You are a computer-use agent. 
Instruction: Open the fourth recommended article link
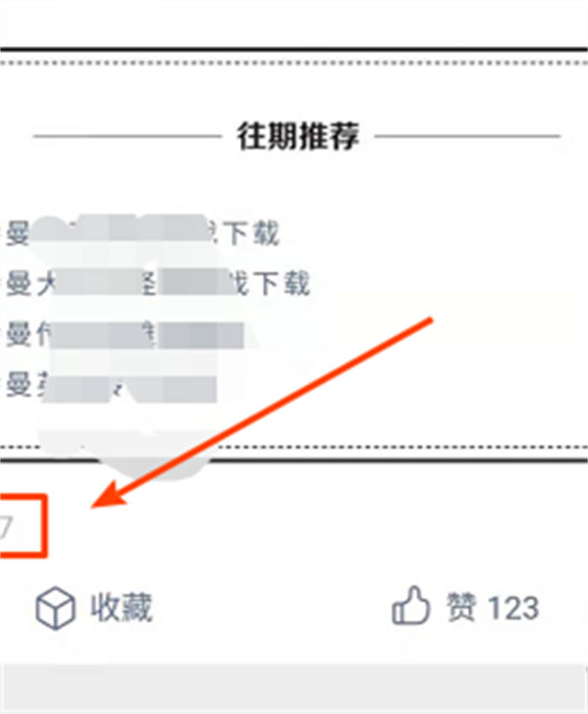tap(111, 385)
